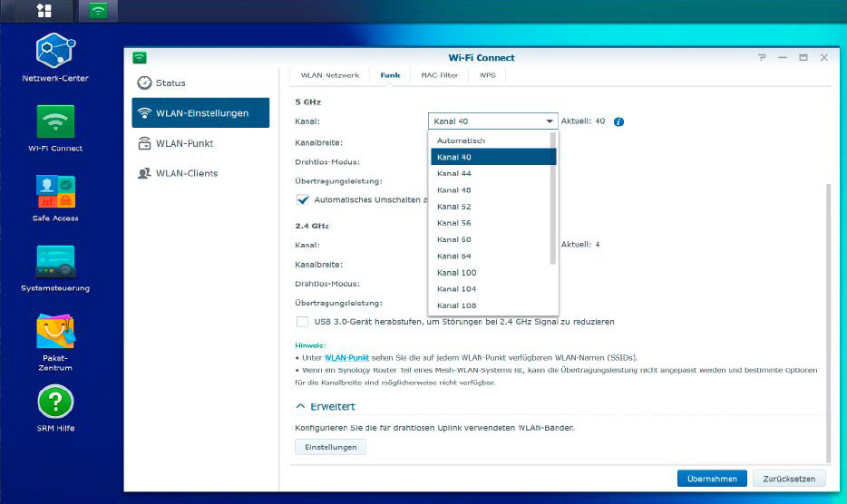The height and width of the screenshot is (504, 847).
Task: Collapse the Erweitert section
Action: (x=301, y=406)
